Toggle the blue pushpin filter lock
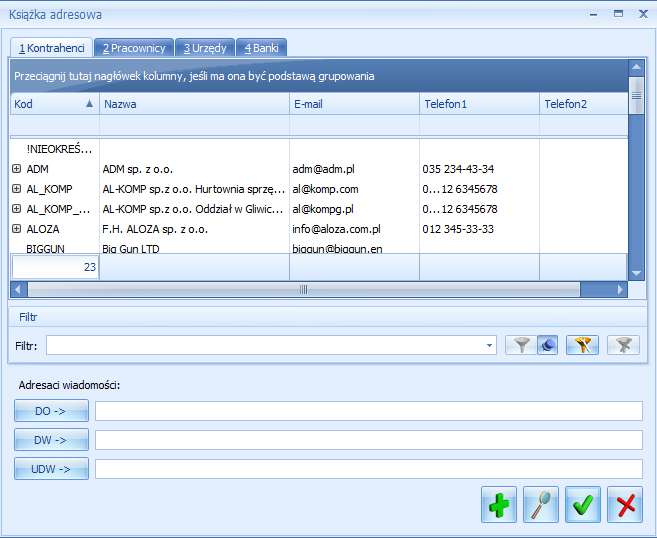This screenshot has width=657, height=538. (x=548, y=345)
